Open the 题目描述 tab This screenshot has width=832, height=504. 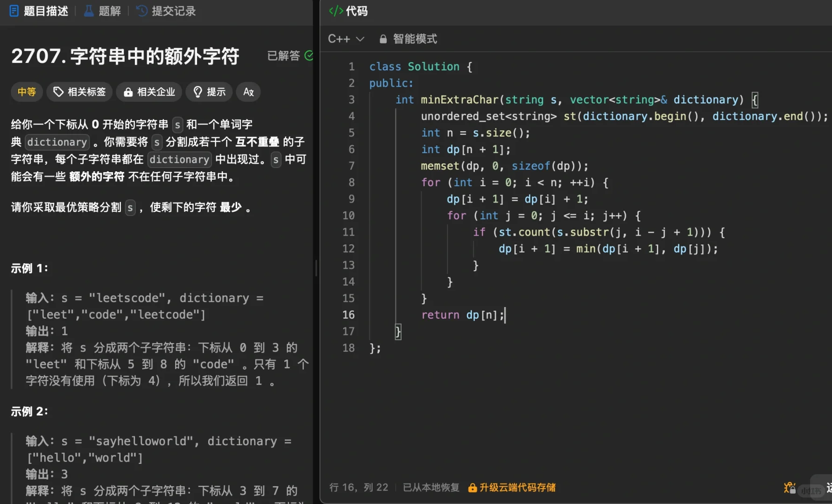click(x=39, y=11)
